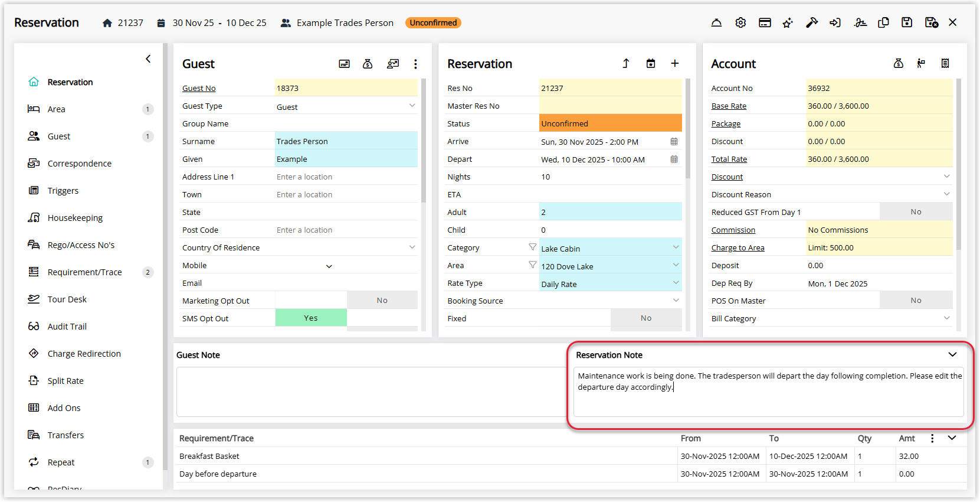Collapse the left navigation sidebar

click(148, 58)
